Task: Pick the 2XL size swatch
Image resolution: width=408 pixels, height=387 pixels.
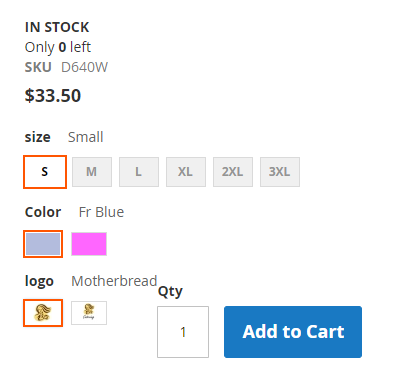Action: pos(233,172)
